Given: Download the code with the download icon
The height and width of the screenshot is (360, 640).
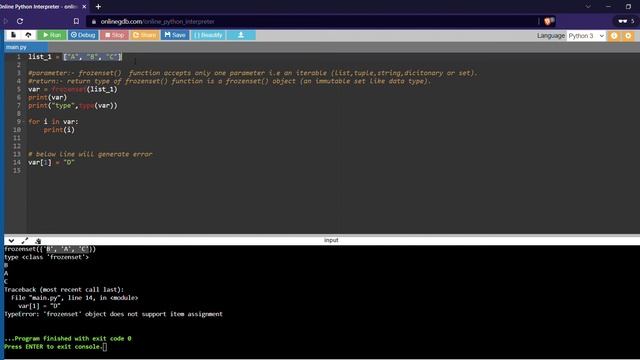Looking at the screenshot, I should (241, 35).
